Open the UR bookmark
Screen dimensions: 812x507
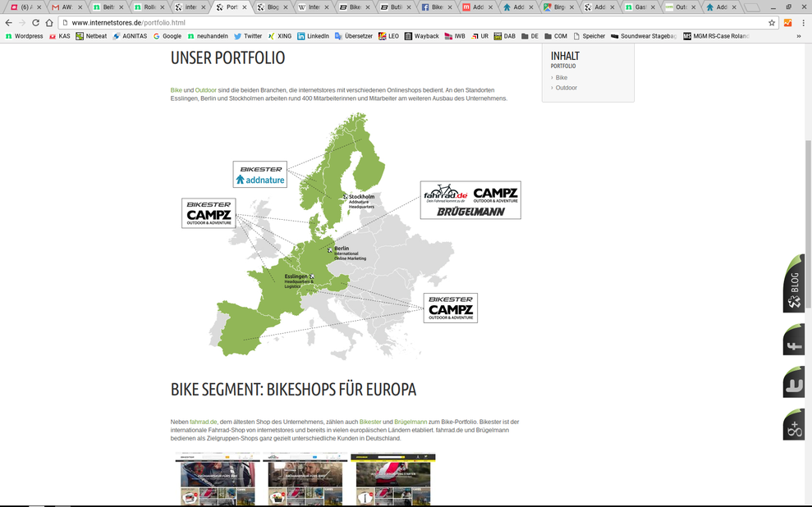pyautogui.click(x=480, y=36)
